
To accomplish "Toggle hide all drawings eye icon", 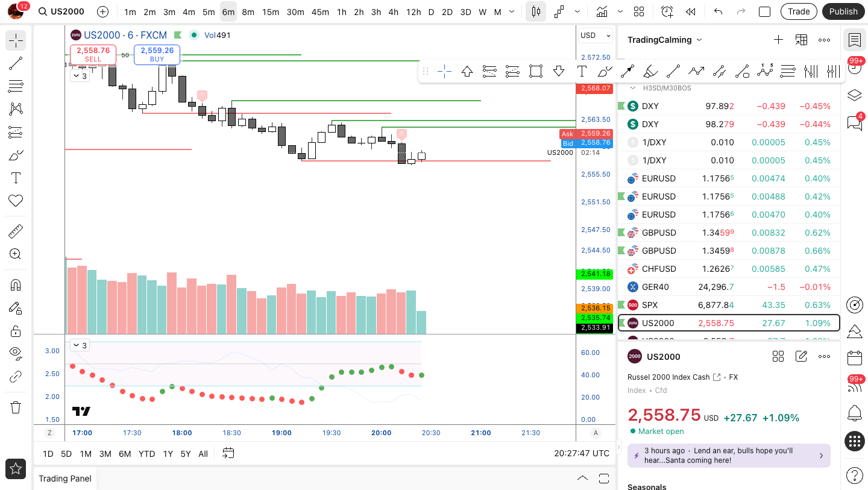I will [x=16, y=354].
